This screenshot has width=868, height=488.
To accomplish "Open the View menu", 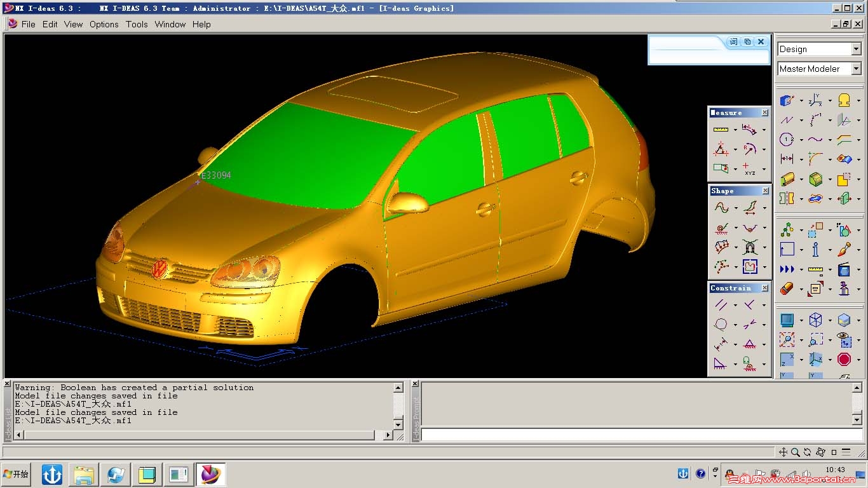I will coord(74,24).
